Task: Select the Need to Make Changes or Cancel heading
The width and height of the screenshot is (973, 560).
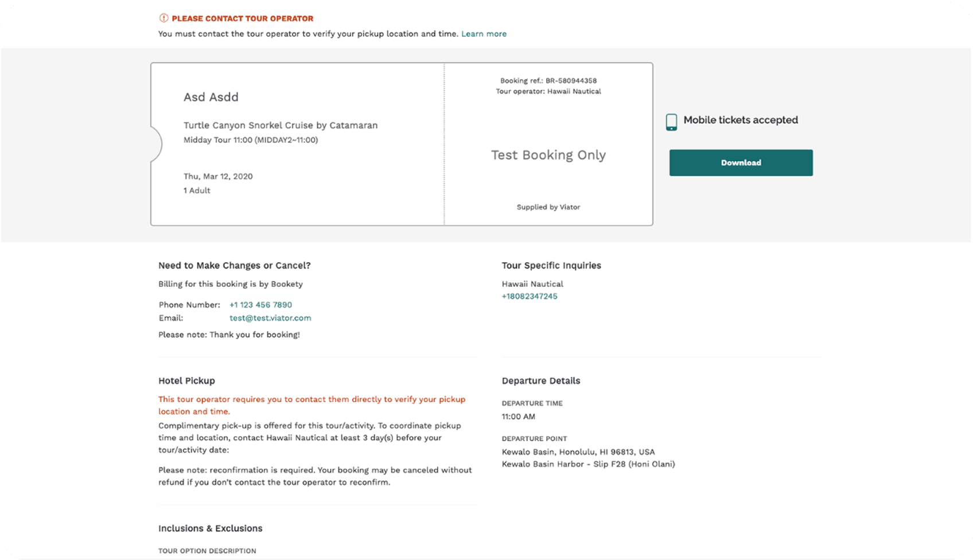Action: tap(234, 266)
